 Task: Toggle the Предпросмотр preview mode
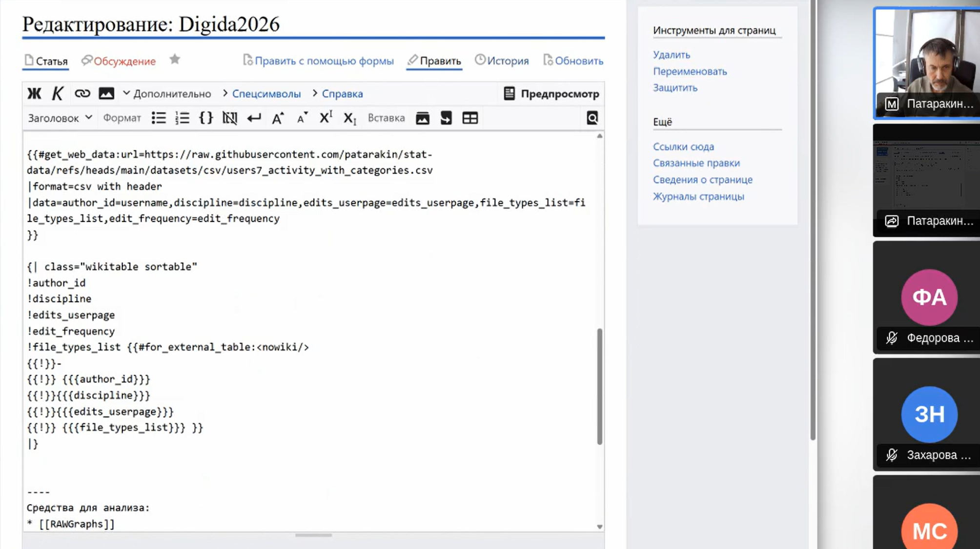coord(551,93)
